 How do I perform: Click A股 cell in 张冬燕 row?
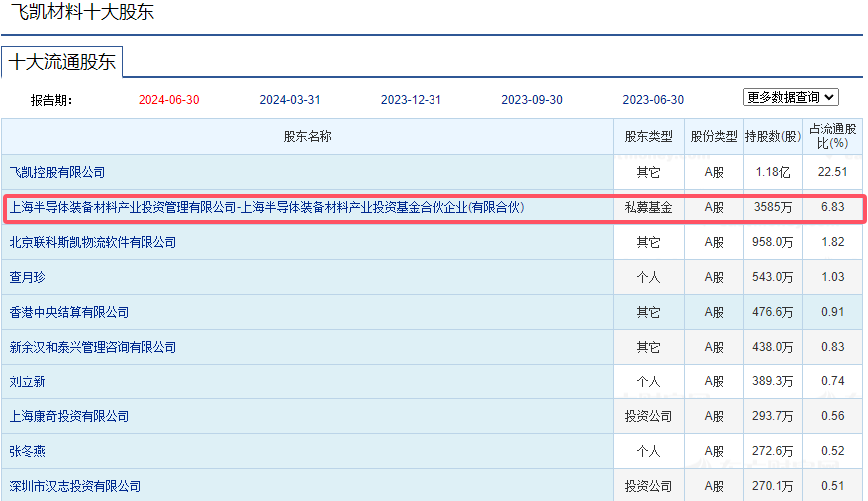pyautogui.click(x=714, y=451)
